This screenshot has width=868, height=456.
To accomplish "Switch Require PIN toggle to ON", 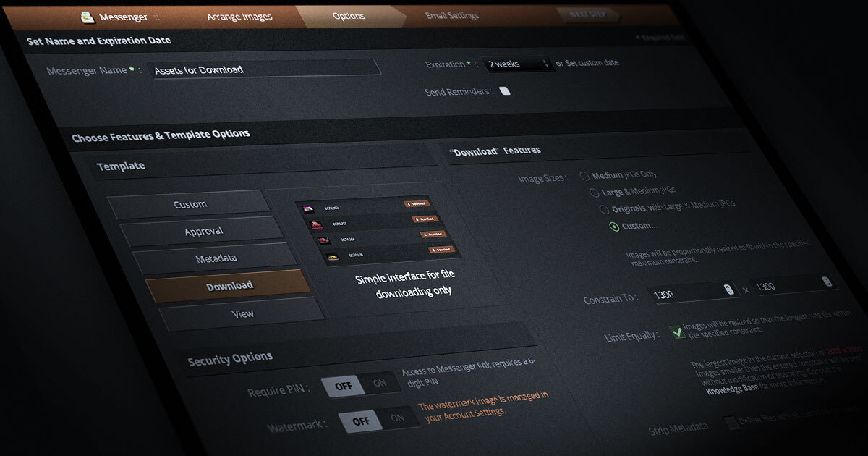I will tap(380, 384).
